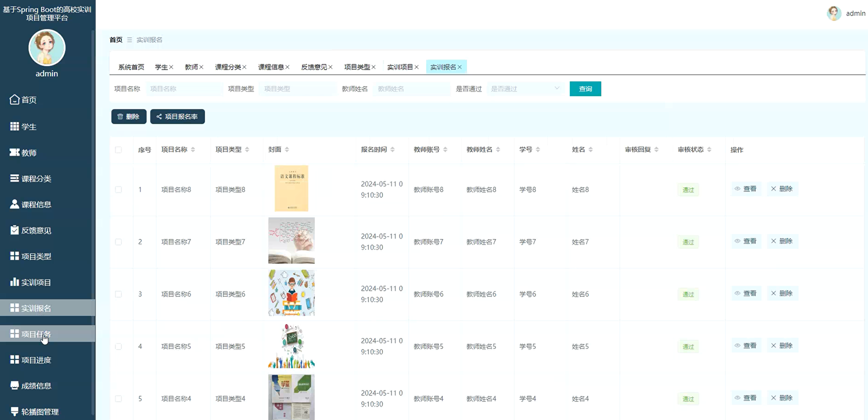Check the row for 项目名称8
Screen dimensions: 868x420
pos(118,190)
